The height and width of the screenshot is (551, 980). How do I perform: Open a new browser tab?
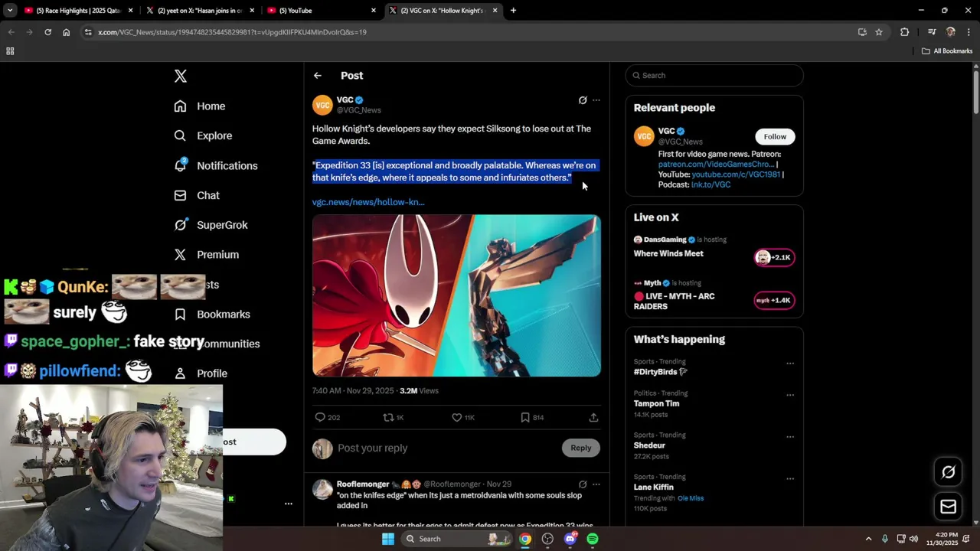513,11
